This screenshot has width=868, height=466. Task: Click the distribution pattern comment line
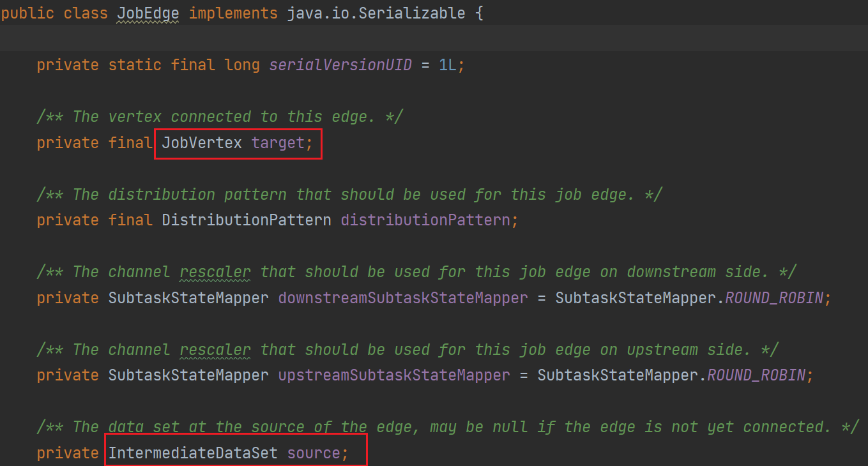pos(349,194)
